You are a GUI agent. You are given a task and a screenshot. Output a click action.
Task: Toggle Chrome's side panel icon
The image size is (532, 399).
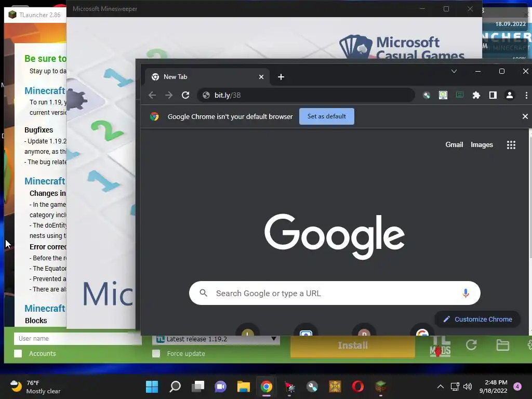493,96
